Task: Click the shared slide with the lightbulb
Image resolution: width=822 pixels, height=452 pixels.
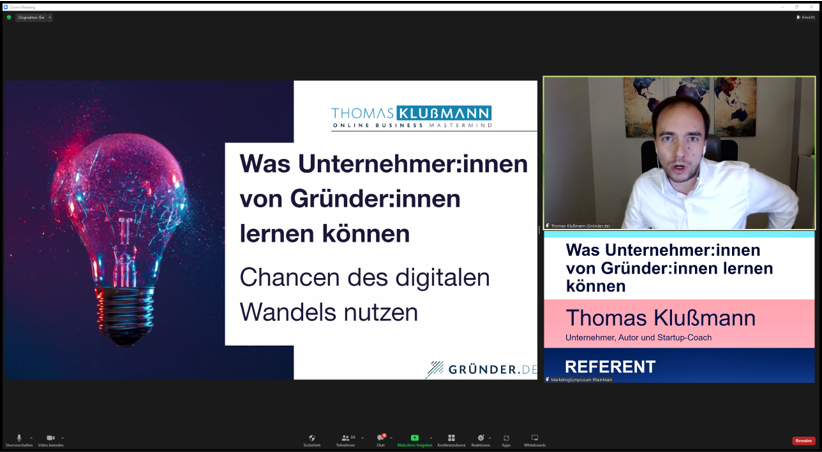Action: (x=271, y=230)
